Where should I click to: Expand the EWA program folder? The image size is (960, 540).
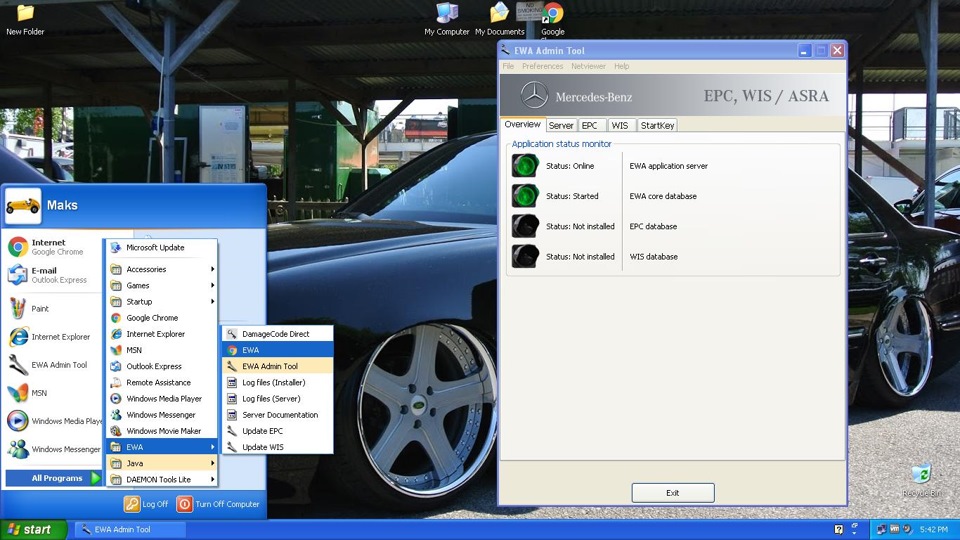pyautogui.click(x=162, y=447)
